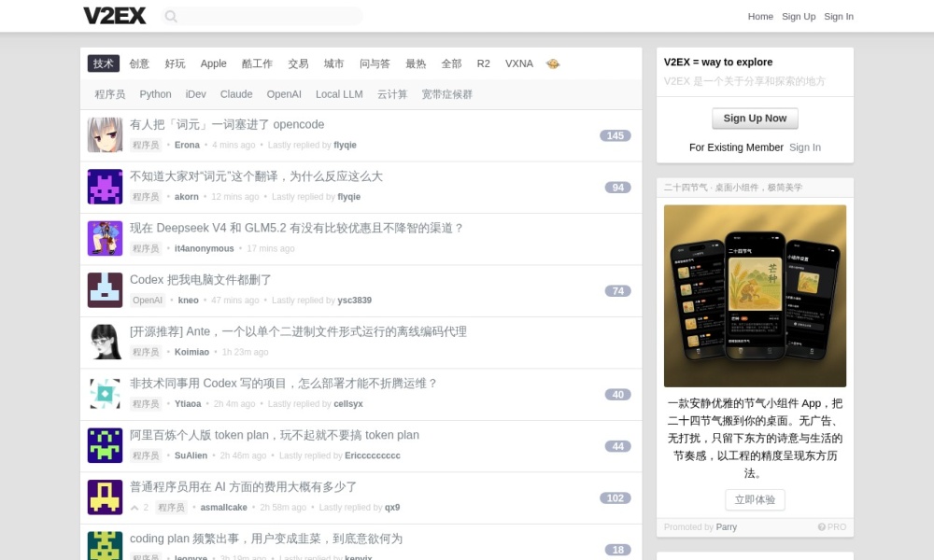Open the 宽带症候群 node link
The height and width of the screenshot is (560, 934).
pos(446,94)
